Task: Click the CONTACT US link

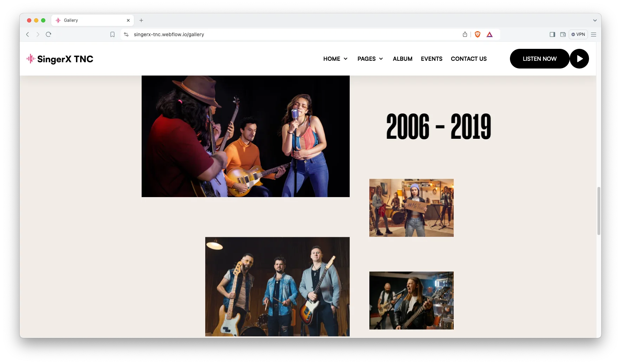Action: tap(468, 59)
